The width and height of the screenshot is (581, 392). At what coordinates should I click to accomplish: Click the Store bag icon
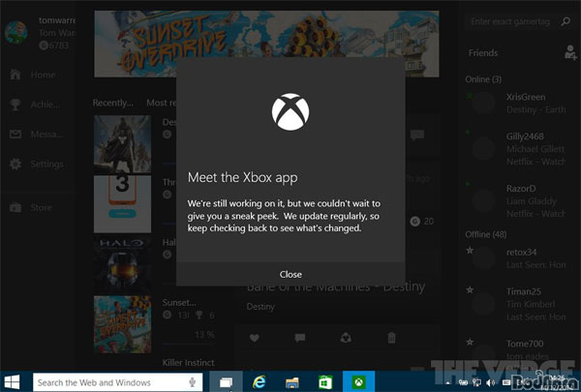point(15,207)
